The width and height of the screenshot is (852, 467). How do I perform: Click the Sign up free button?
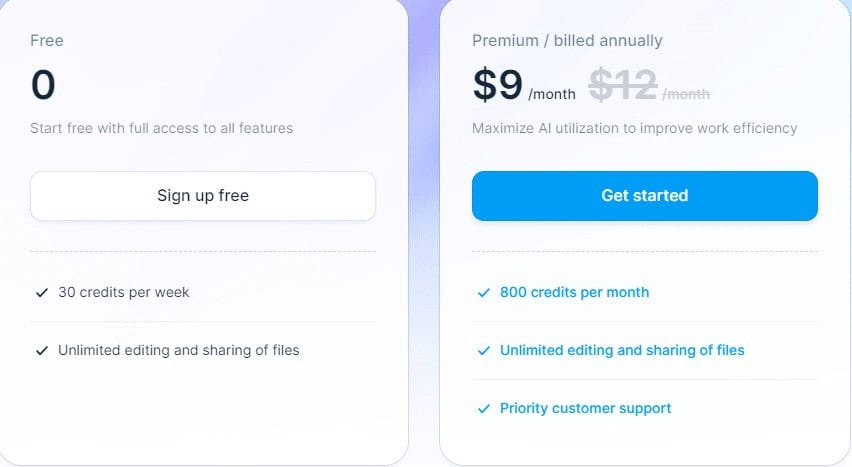click(203, 196)
